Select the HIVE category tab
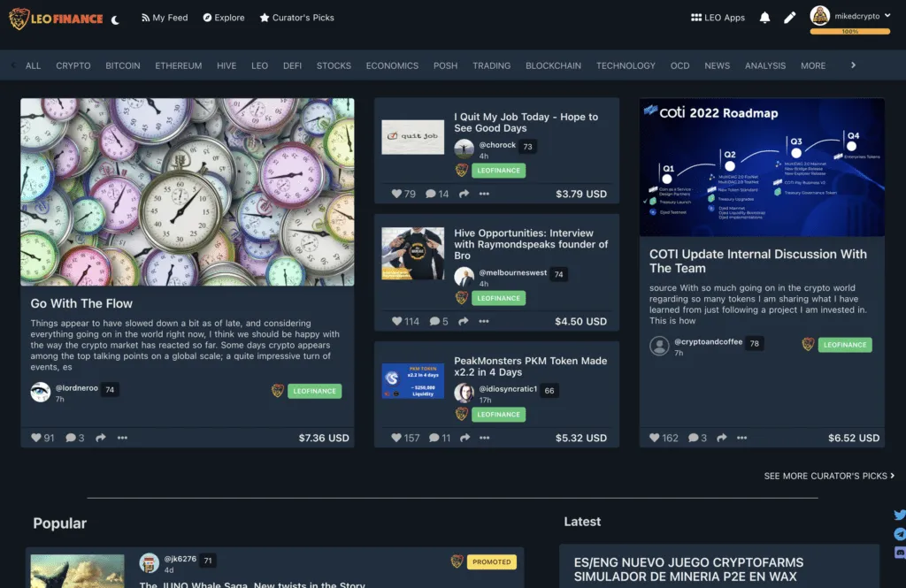Screen dimensions: 906x588 (226, 65)
